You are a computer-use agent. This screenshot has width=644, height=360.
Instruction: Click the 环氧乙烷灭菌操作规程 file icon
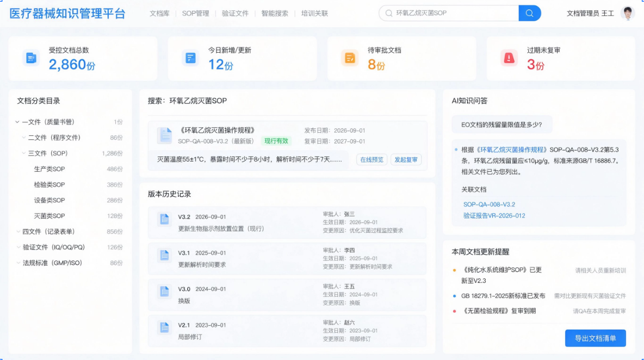tap(165, 135)
